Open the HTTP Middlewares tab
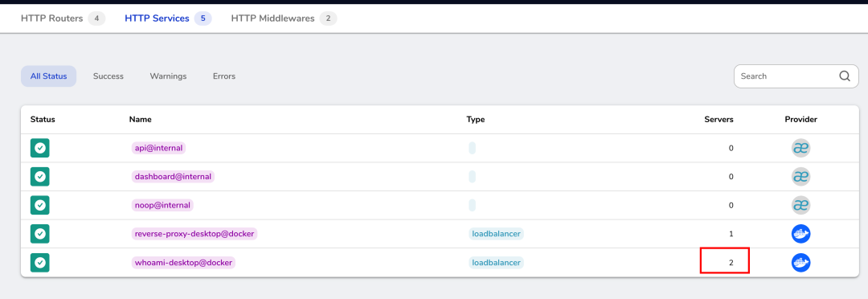The height and width of the screenshot is (299, 868). pos(284,18)
